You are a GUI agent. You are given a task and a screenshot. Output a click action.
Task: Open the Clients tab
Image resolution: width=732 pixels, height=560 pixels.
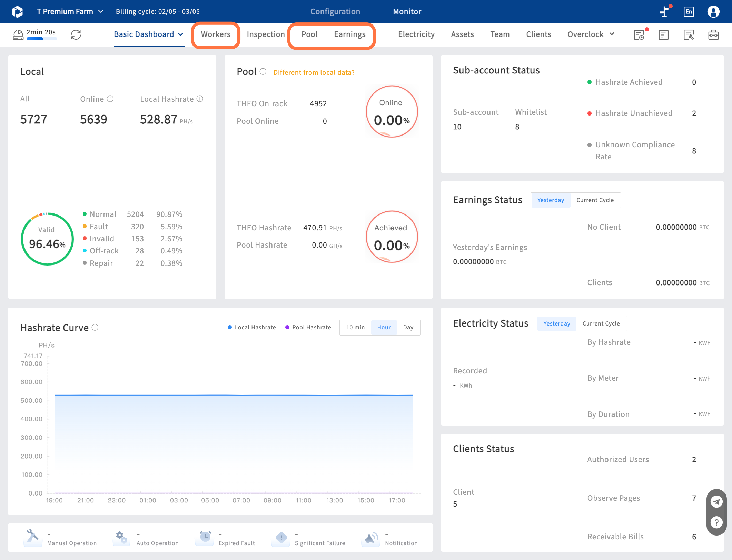click(538, 34)
